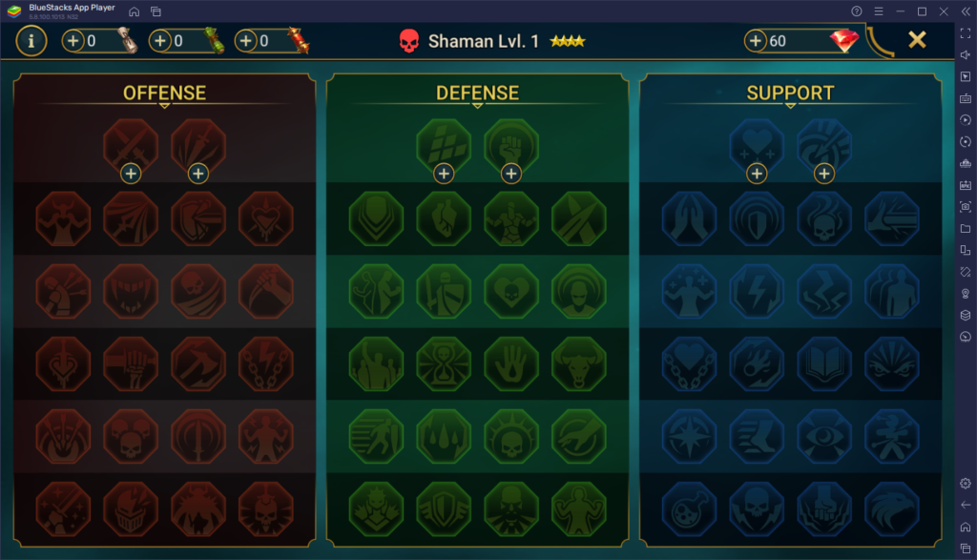Open the info button in the top bar
Image resolution: width=977 pixels, height=560 pixels.
point(31,41)
